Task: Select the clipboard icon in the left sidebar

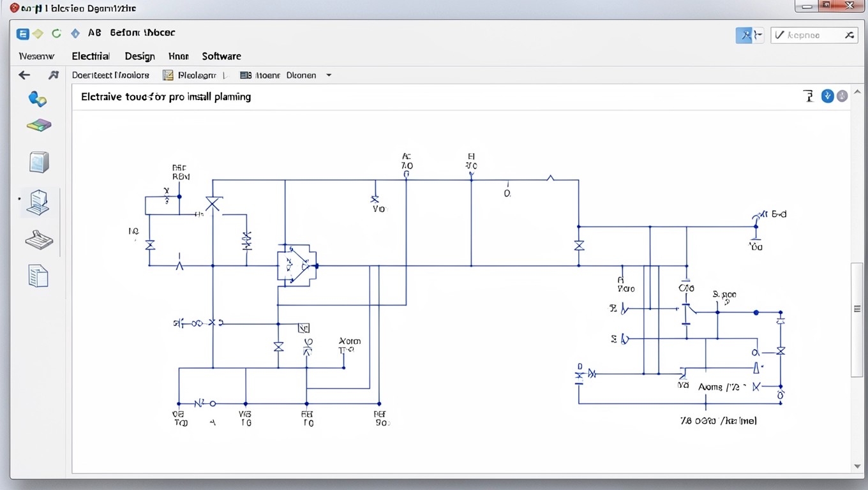Action: click(38, 239)
